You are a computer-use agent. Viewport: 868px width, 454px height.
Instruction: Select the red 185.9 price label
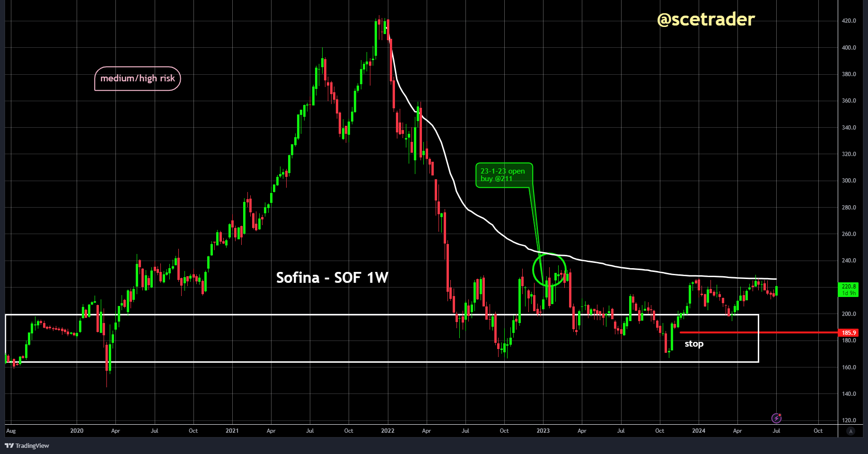(849, 333)
